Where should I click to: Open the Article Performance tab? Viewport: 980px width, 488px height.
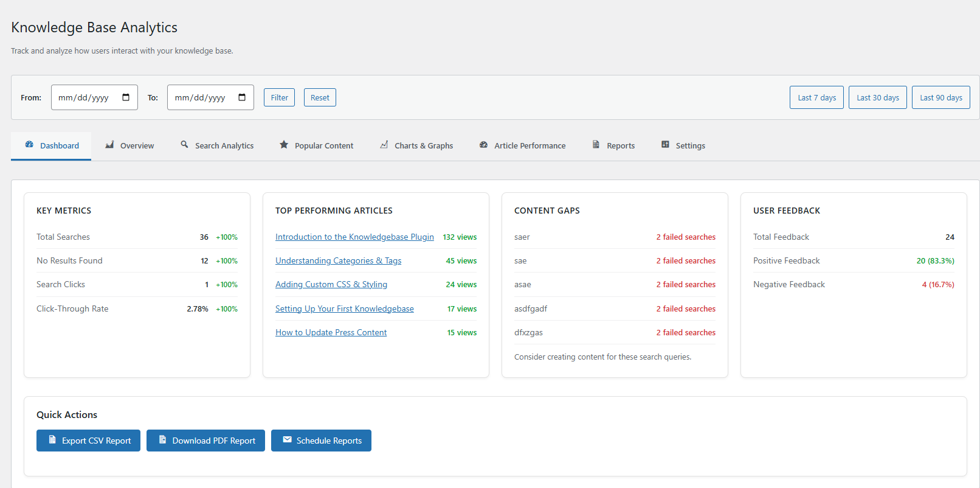(522, 146)
